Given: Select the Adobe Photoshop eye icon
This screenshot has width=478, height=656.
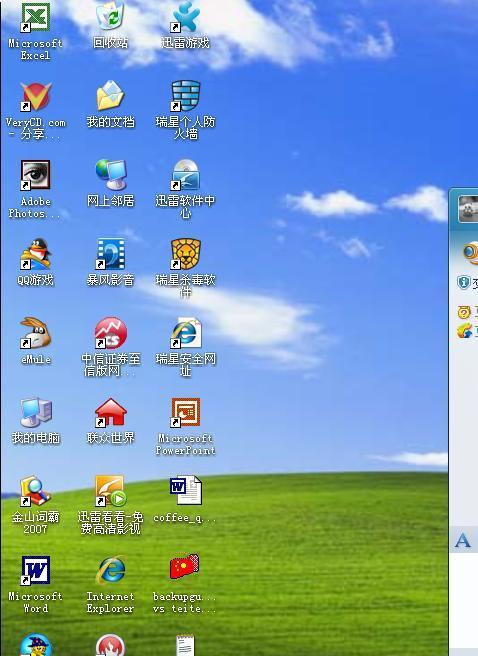Looking at the screenshot, I should [36, 175].
